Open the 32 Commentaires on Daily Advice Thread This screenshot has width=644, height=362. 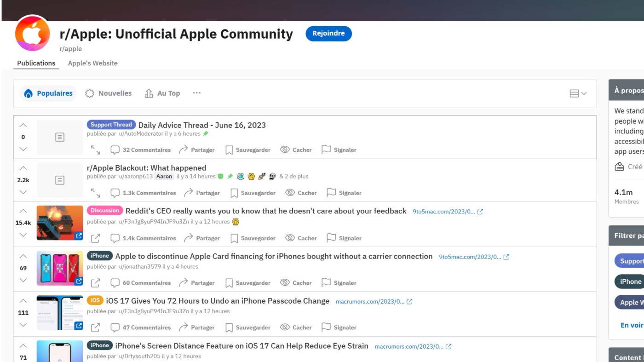point(141,150)
